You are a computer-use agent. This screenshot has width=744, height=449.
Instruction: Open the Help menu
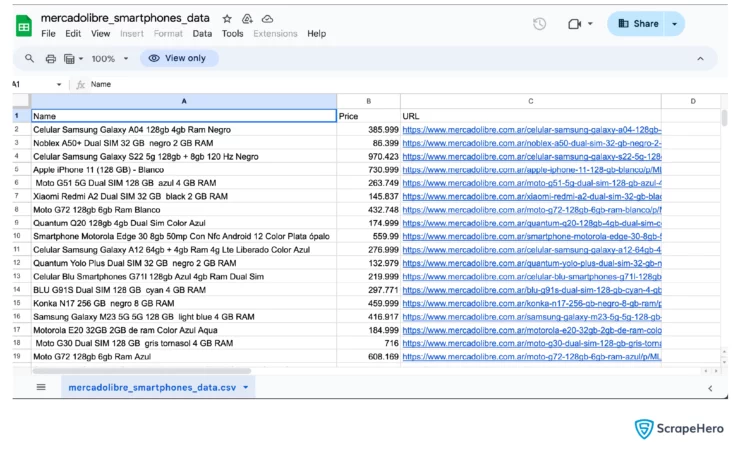tap(316, 34)
